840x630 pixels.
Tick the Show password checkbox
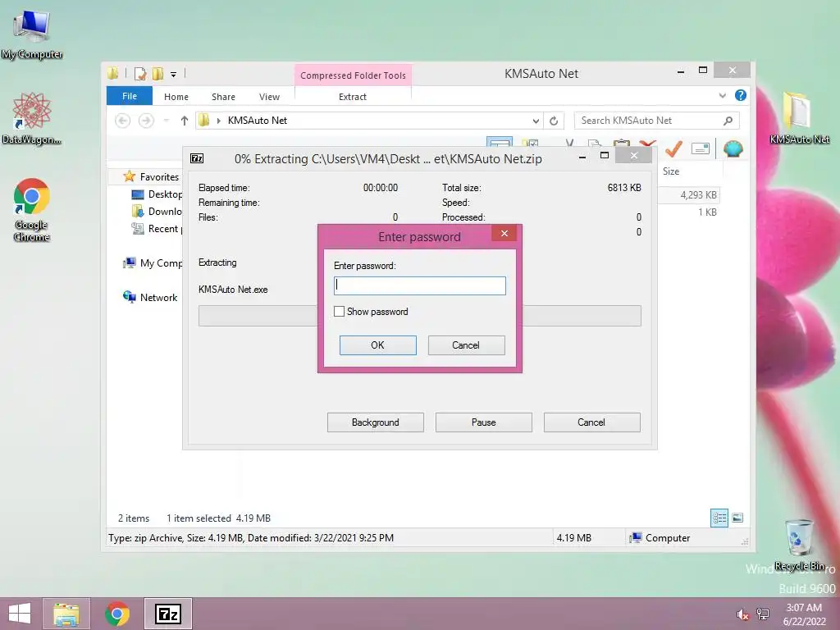click(339, 311)
